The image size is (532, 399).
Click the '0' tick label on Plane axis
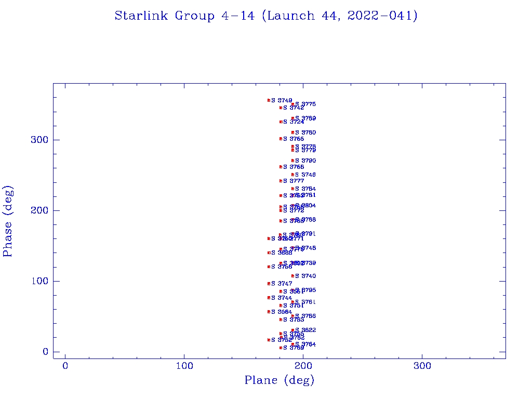coord(65,366)
